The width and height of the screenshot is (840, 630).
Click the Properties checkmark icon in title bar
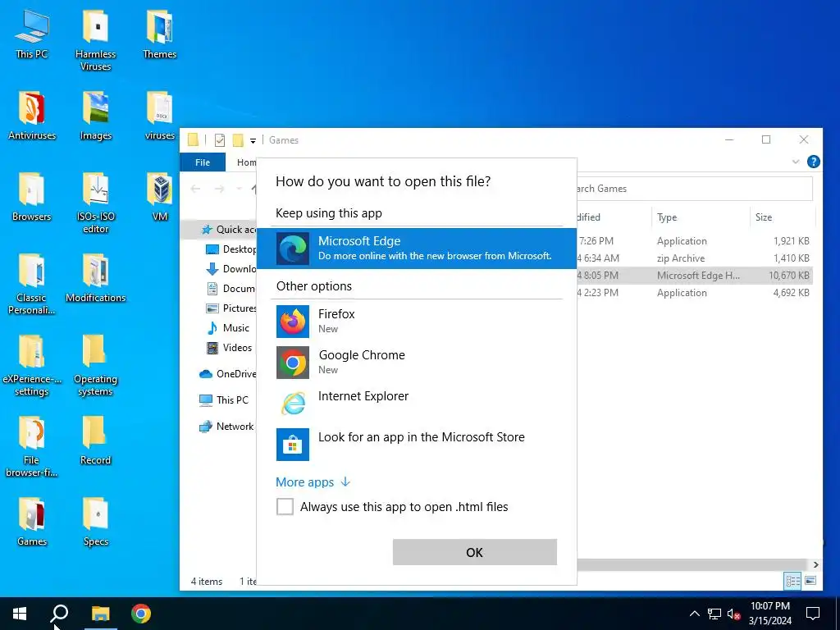pos(220,140)
